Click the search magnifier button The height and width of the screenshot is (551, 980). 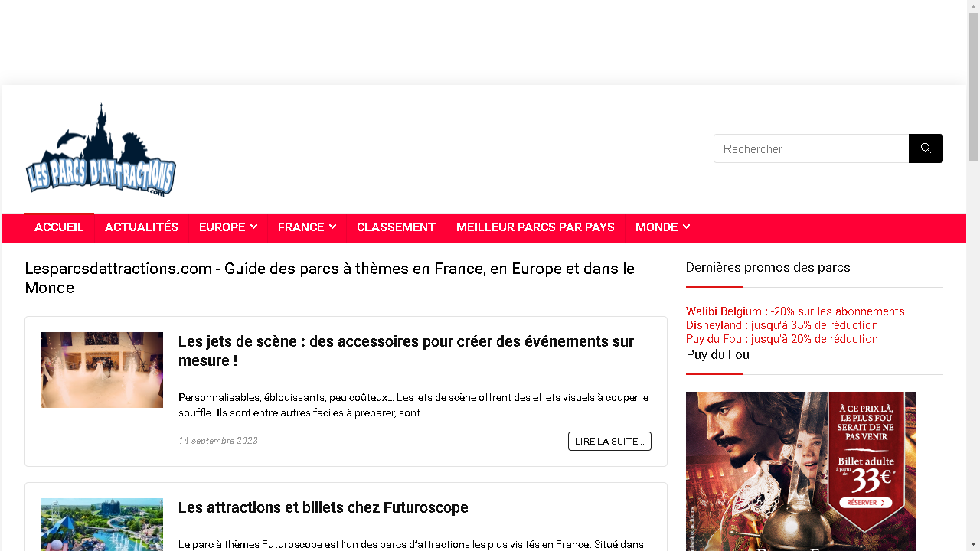pyautogui.click(x=926, y=148)
